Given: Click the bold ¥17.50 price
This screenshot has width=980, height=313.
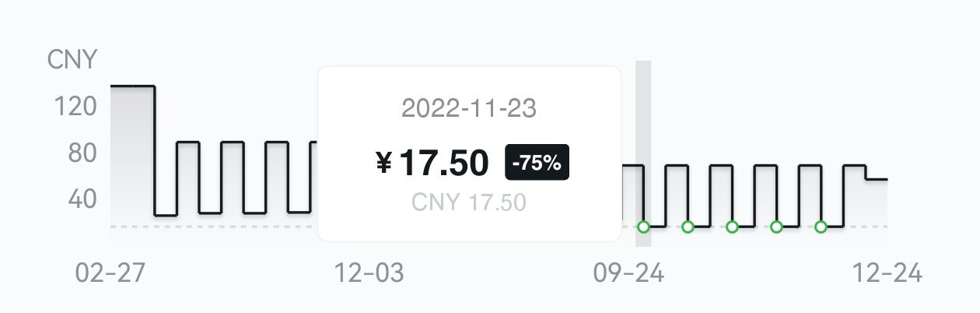Looking at the screenshot, I should point(433,163).
